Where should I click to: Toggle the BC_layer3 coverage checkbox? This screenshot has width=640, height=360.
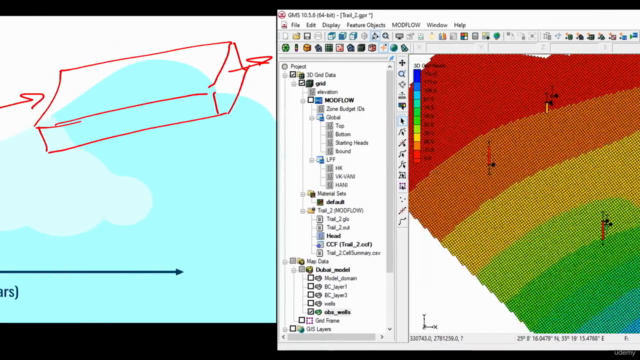coord(311,295)
